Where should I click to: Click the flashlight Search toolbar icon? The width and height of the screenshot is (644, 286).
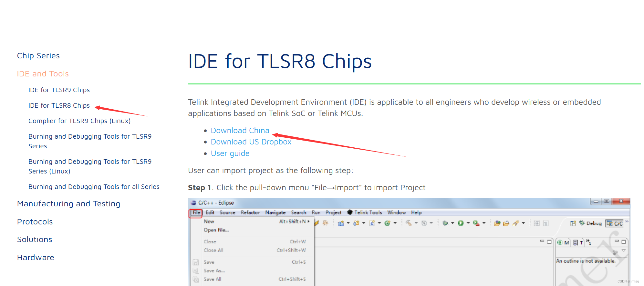coord(516,223)
